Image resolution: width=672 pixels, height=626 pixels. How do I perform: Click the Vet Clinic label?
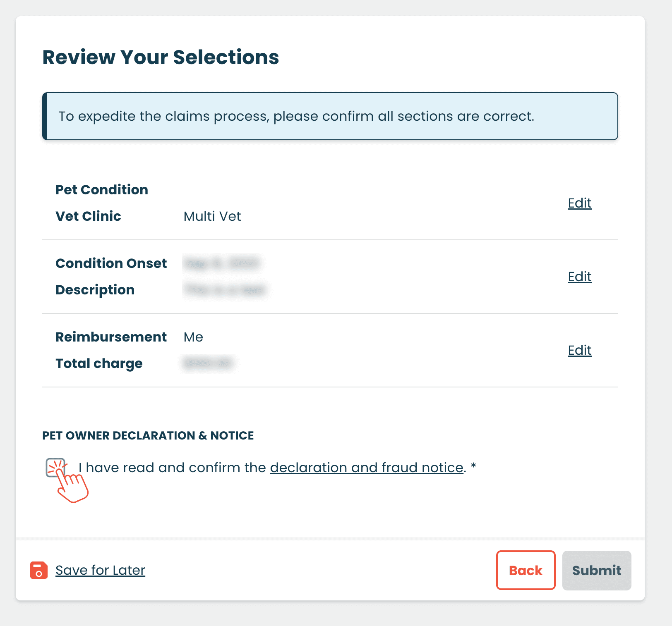pos(88,216)
